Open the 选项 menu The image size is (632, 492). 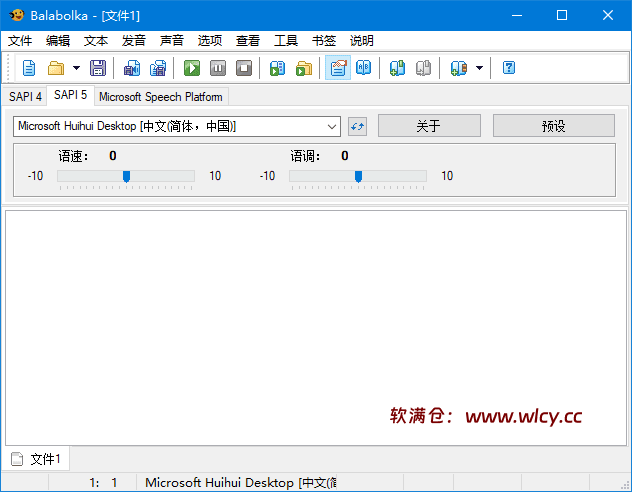click(x=210, y=41)
